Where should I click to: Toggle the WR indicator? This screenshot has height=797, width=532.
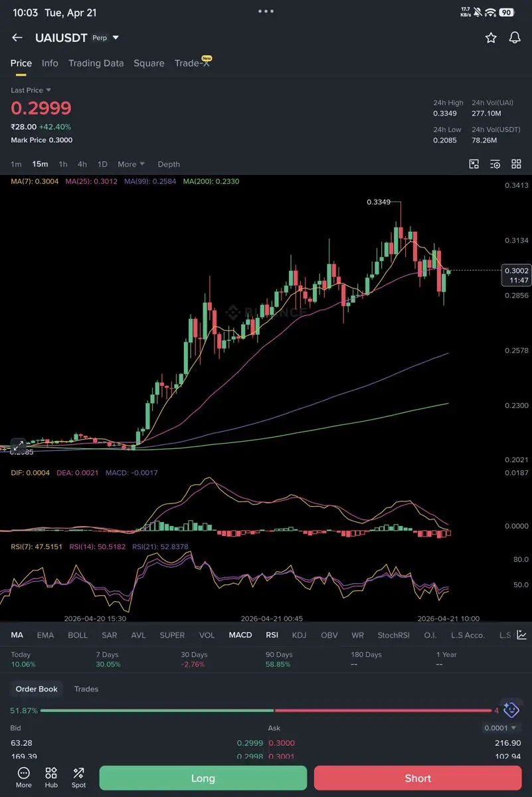358,635
